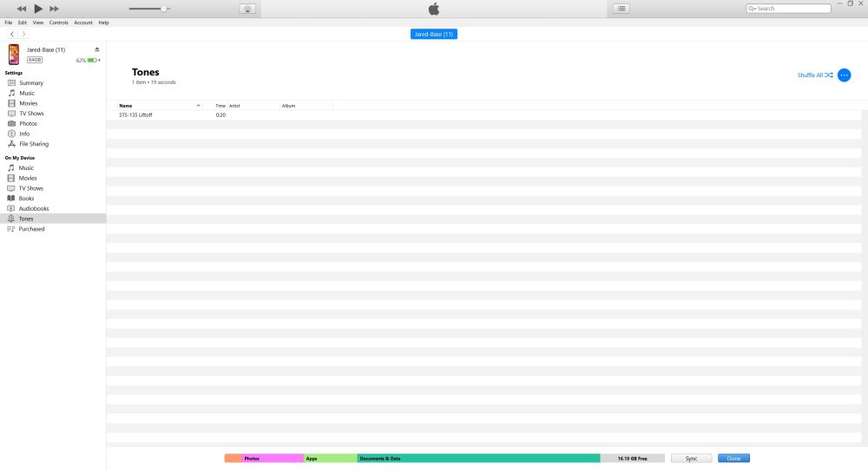The width and height of the screenshot is (868, 470).
Task: Click Shuffle All link
Action: pyautogui.click(x=815, y=75)
